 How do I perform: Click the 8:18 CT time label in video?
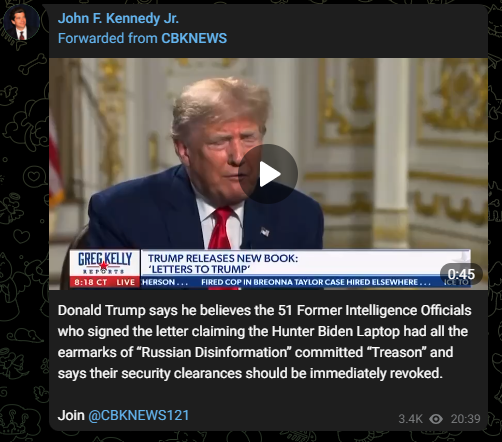(91, 282)
